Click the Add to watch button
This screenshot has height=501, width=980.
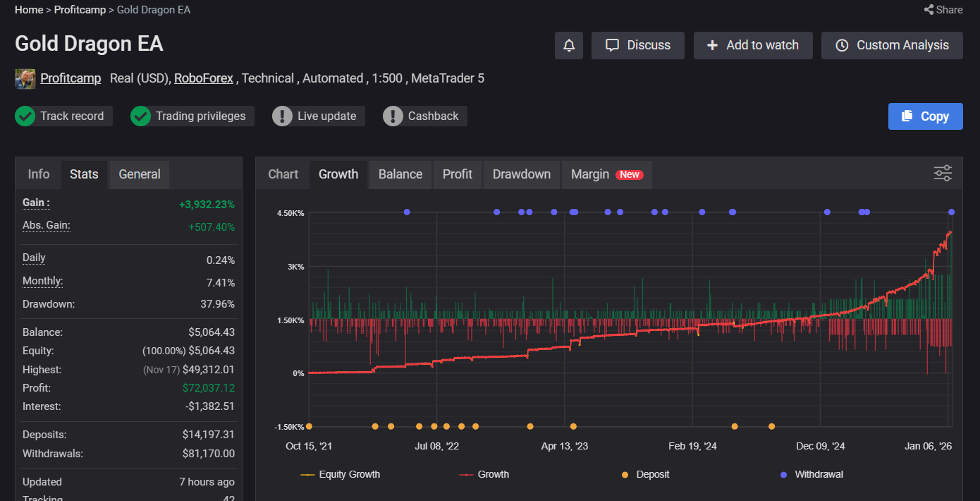752,45
